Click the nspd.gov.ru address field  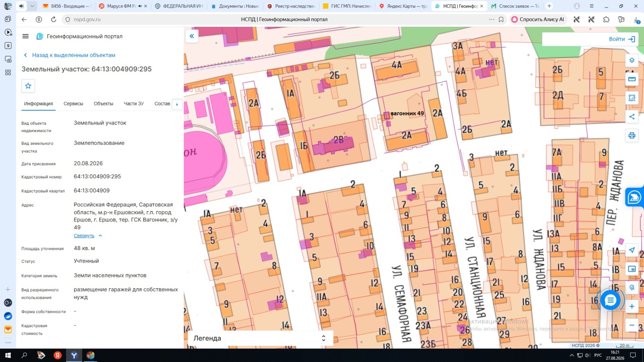point(87,19)
